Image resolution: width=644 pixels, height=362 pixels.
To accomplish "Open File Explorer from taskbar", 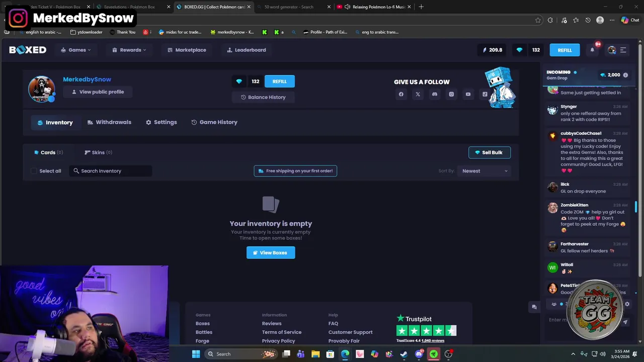I will (315, 354).
